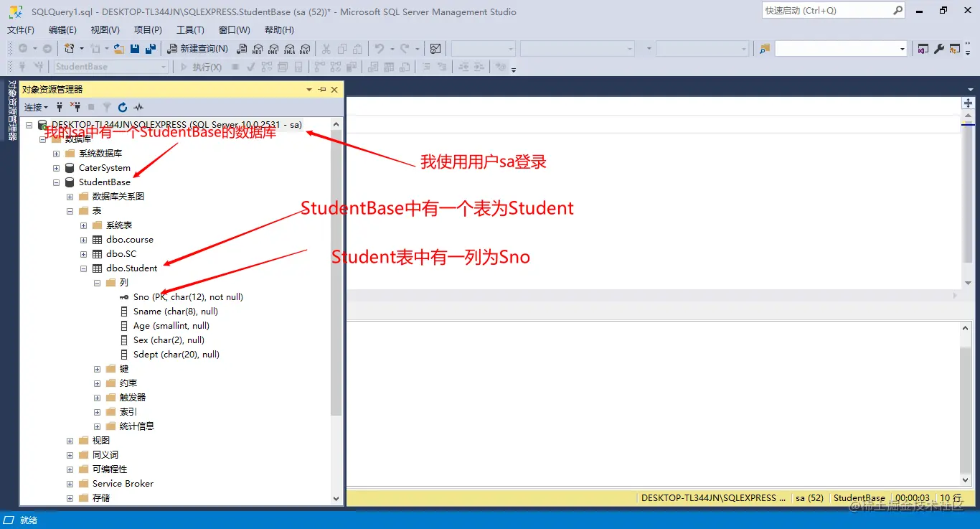This screenshot has height=529, width=980.
Task: Open the 帮助(H) menu
Action: pyautogui.click(x=279, y=30)
